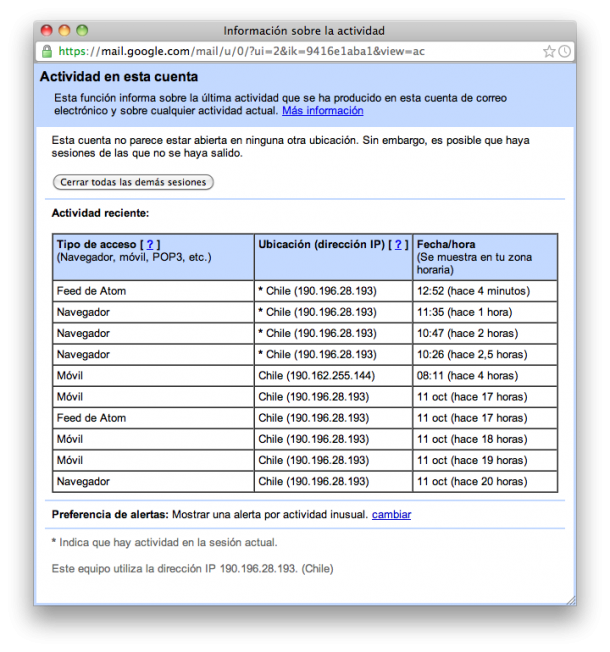Viewport: 610px width, 652px height.
Task: Open help '?' beside Ubicación (dirección IP)
Action: [399, 244]
